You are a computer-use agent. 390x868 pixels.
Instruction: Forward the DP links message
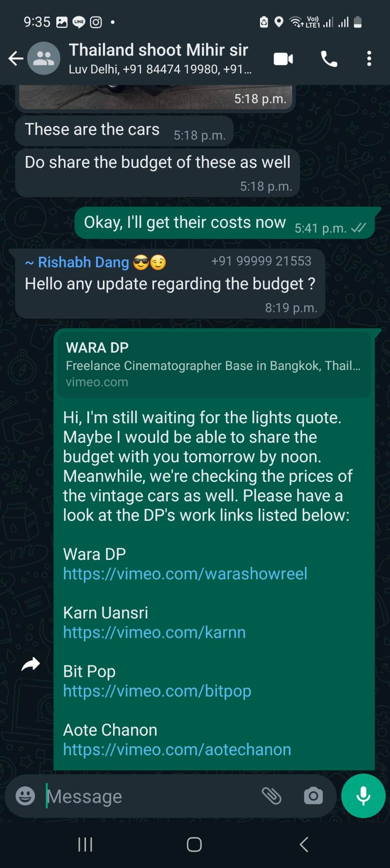coord(30,664)
